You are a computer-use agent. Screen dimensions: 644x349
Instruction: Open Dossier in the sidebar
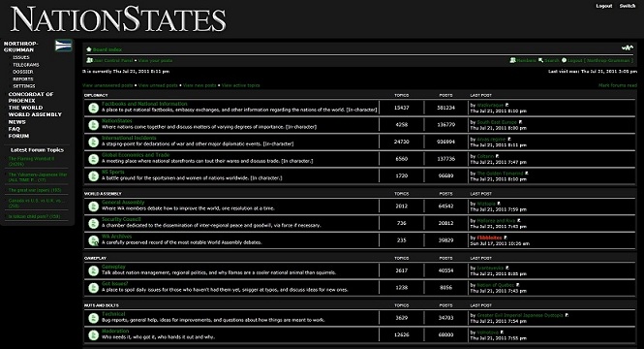23,72
